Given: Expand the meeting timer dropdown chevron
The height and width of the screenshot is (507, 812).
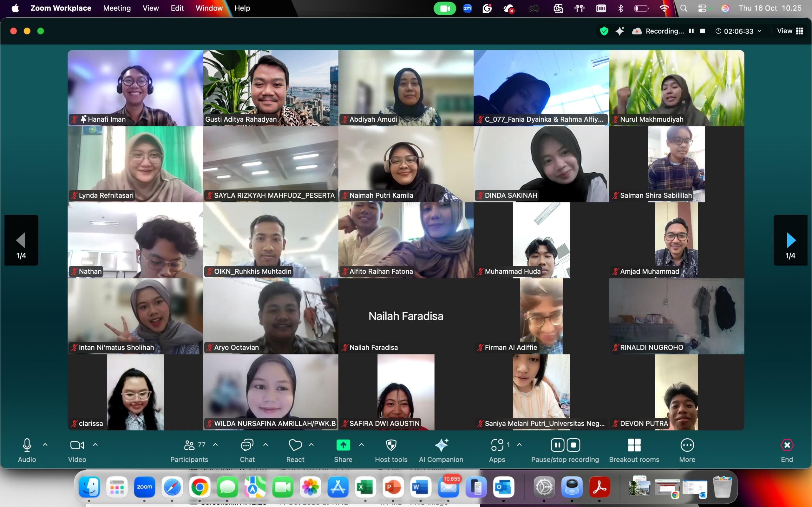Looking at the screenshot, I should (760, 31).
